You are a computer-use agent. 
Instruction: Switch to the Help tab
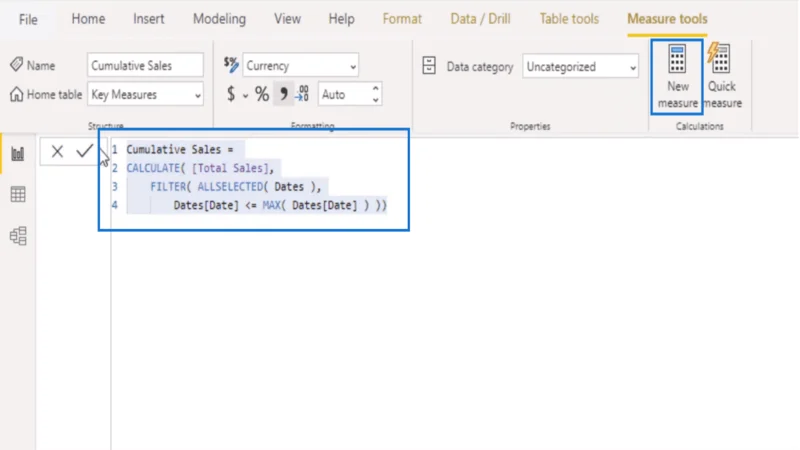tap(341, 19)
